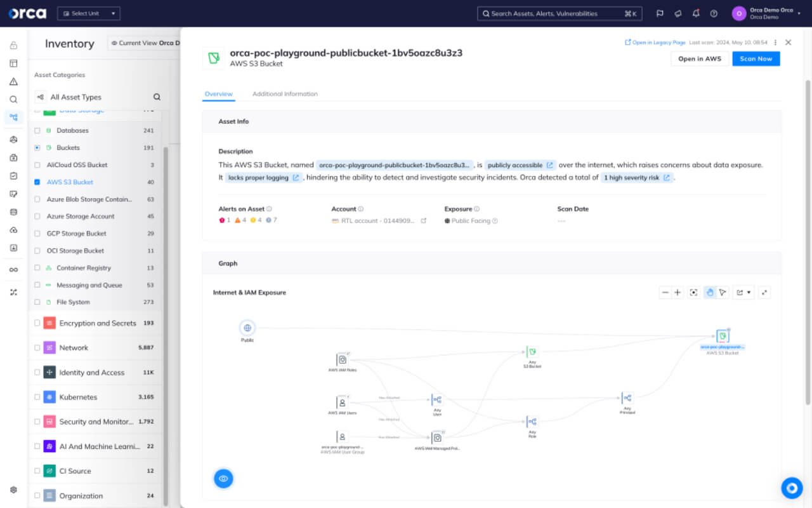Open the chat support bubble

click(x=792, y=488)
